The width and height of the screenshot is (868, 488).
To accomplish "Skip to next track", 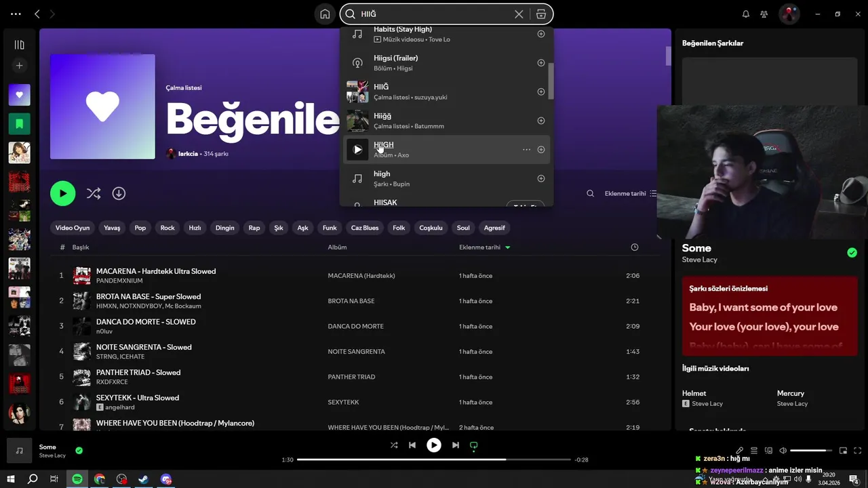I will pyautogui.click(x=455, y=445).
